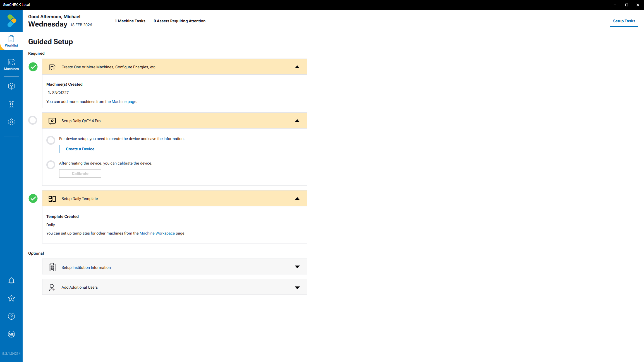Click the empty status circle for Setup Daily QA

[x=33, y=120]
